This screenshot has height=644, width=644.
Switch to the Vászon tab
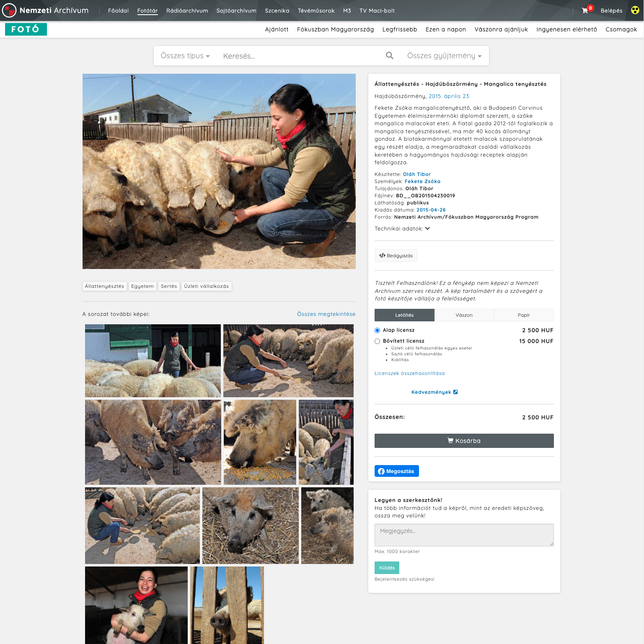[464, 315]
